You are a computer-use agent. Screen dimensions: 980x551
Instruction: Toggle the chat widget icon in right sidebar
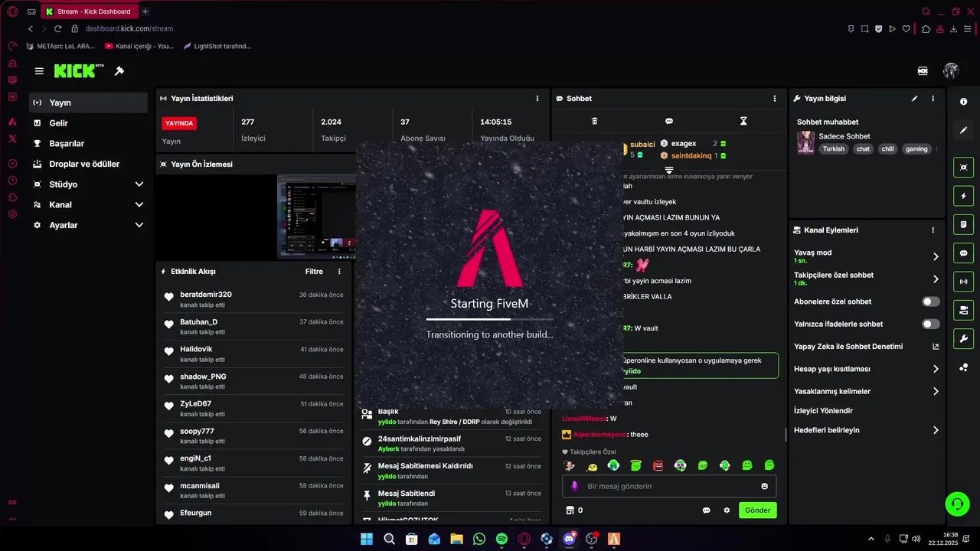tap(963, 253)
